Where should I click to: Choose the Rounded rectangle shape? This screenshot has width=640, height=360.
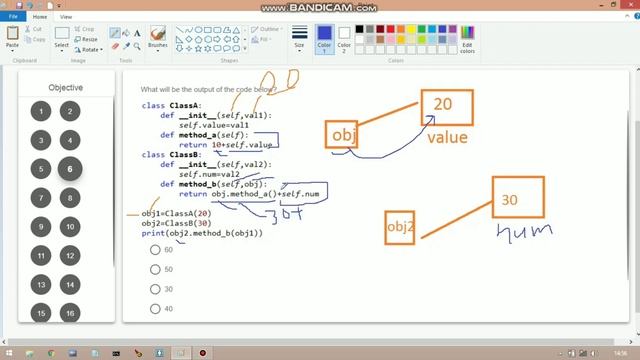tap(217, 30)
